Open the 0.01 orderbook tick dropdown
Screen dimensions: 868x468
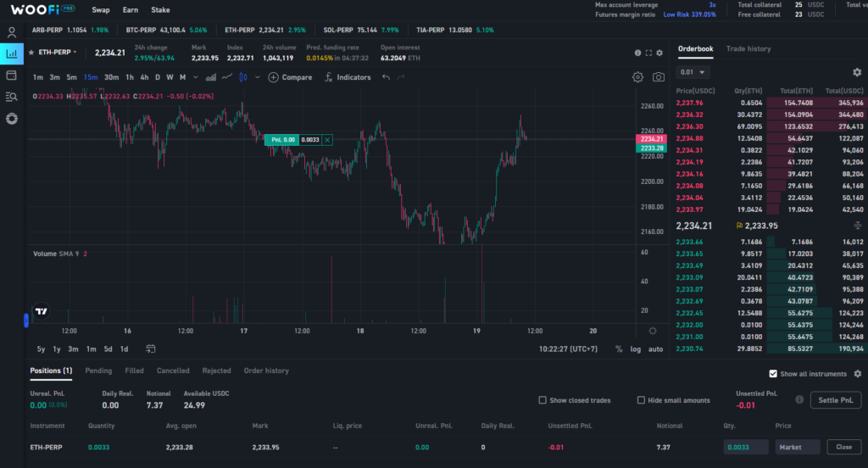pos(693,72)
